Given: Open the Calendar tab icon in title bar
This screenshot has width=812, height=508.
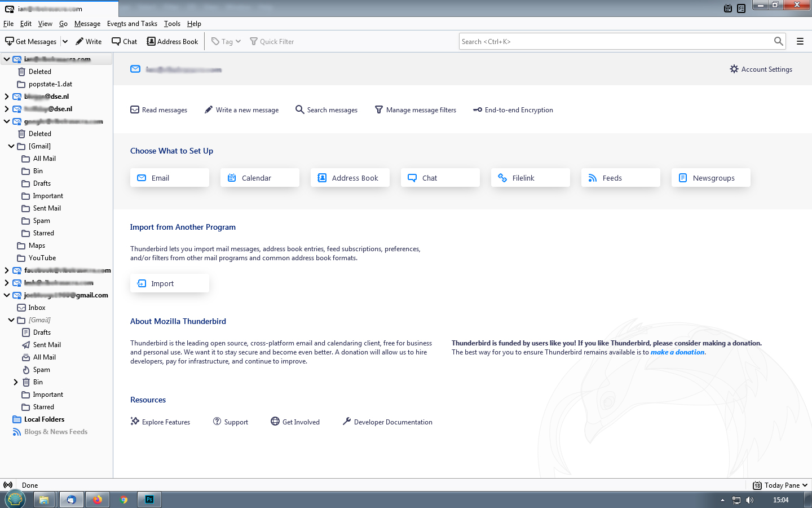Looking at the screenshot, I should pyautogui.click(x=728, y=8).
